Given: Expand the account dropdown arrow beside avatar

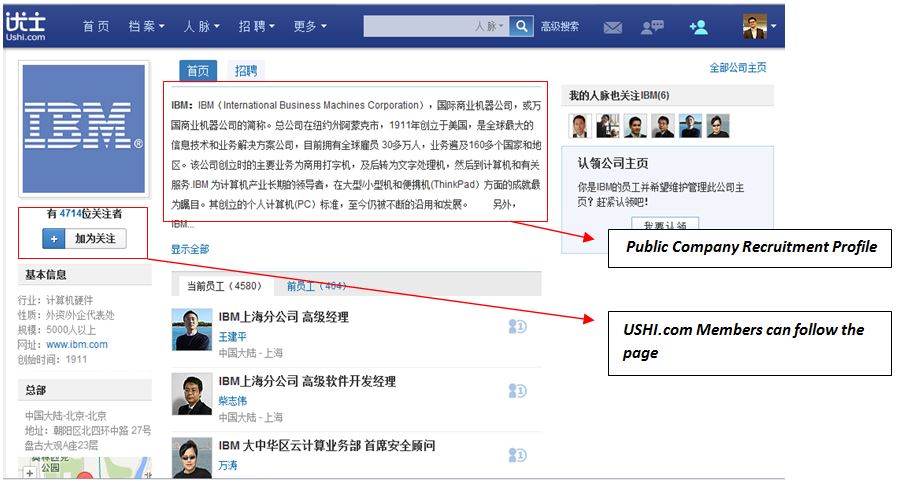Looking at the screenshot, I should pos(773,26).
